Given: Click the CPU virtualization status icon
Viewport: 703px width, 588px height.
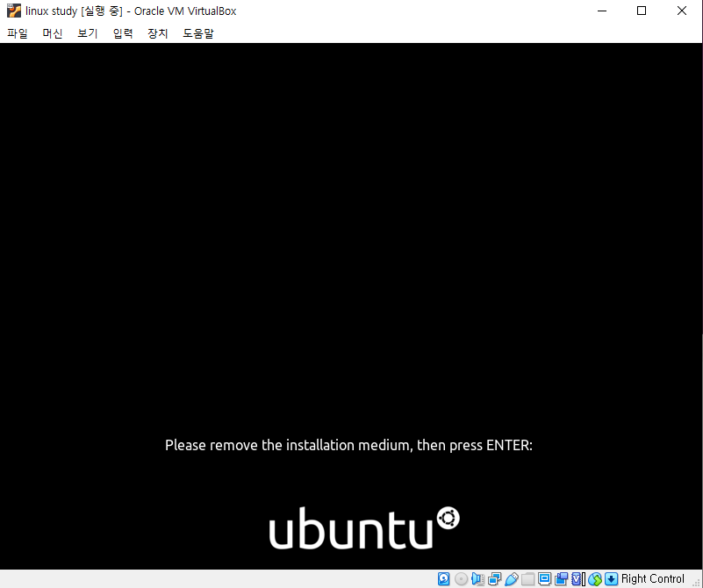Looking at the screenshot, I should pyautogui.click(x=577, y=579).
